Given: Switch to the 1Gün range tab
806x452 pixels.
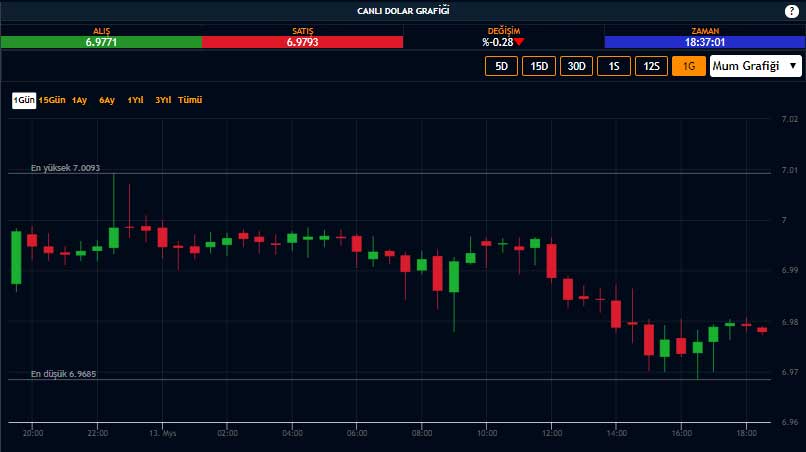Looking at the screenshot, I should pyautogui.click(x=24, y=100).
